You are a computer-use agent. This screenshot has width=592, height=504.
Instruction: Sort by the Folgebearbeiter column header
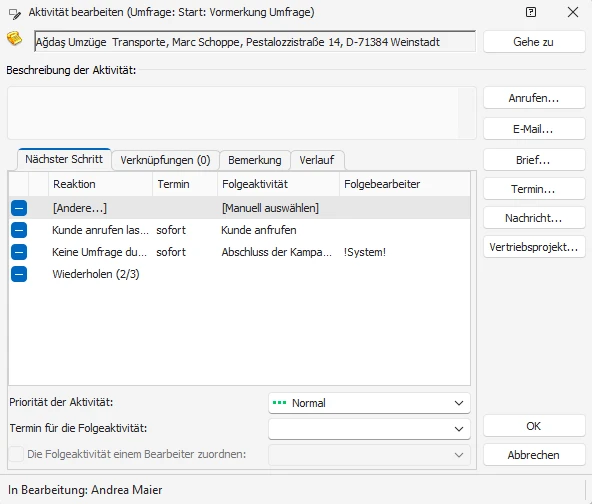click(405, 184)
